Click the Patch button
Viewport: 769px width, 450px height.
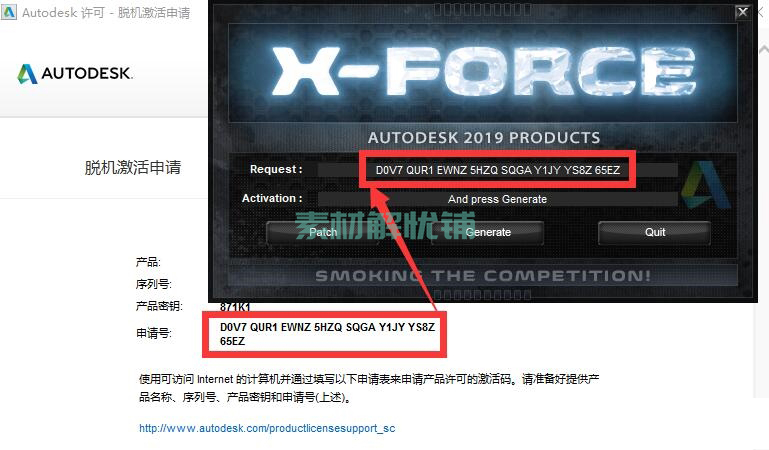tap(323, 232)
